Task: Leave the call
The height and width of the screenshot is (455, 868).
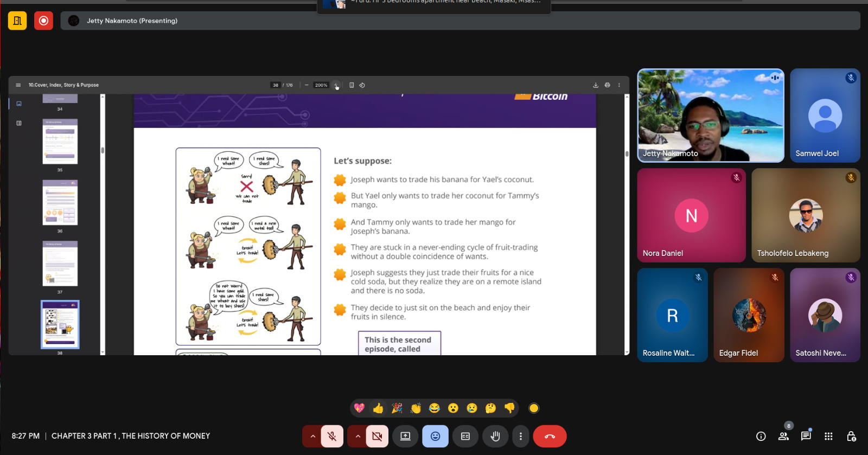Action: (550, 436)
